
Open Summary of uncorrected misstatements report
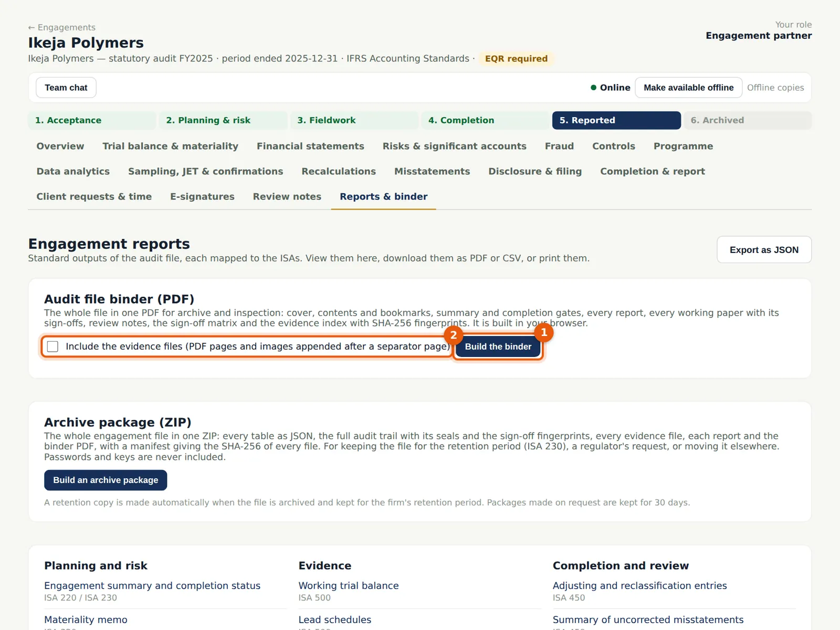[648, 619]
